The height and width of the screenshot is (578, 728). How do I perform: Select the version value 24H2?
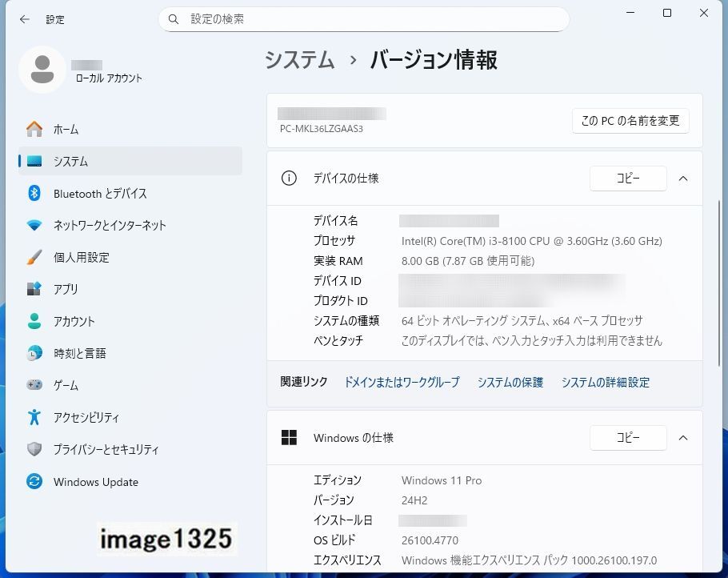(x=414, y=500)
